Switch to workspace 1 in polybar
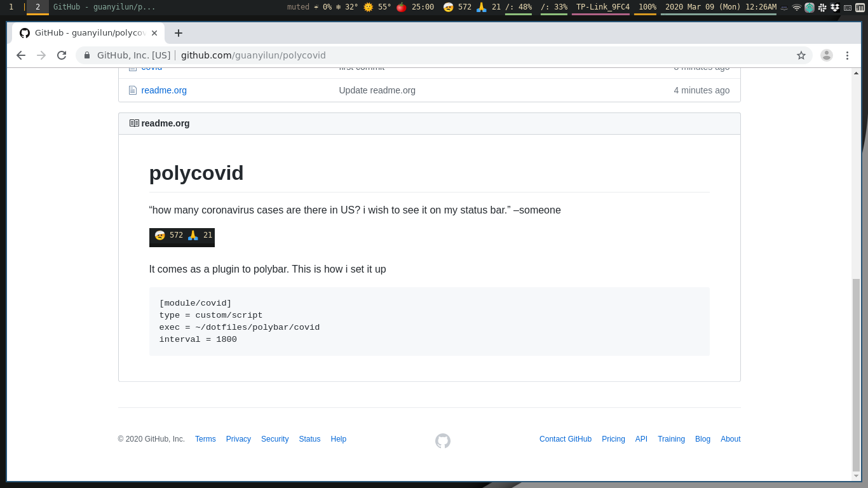This screenshot has width=868, height=488. (11, 7)
